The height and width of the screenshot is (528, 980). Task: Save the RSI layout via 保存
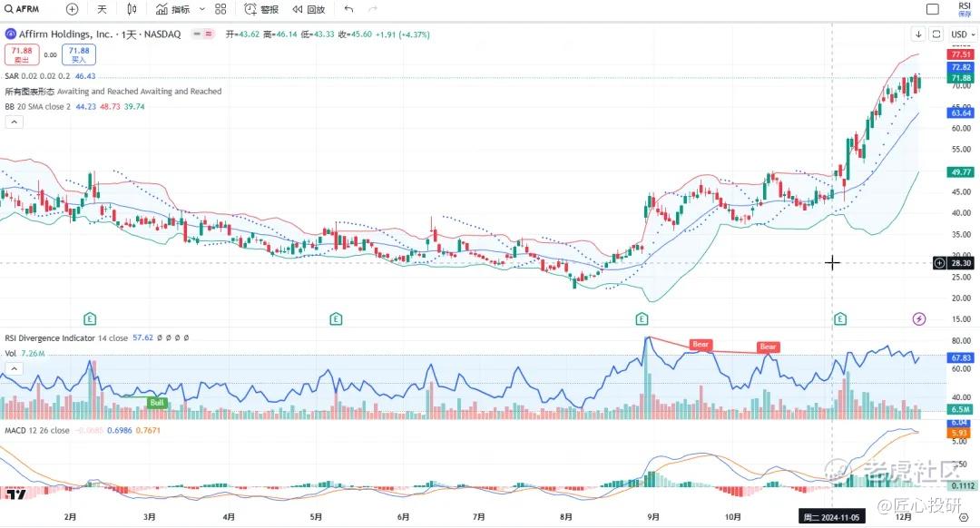point(965,14)
